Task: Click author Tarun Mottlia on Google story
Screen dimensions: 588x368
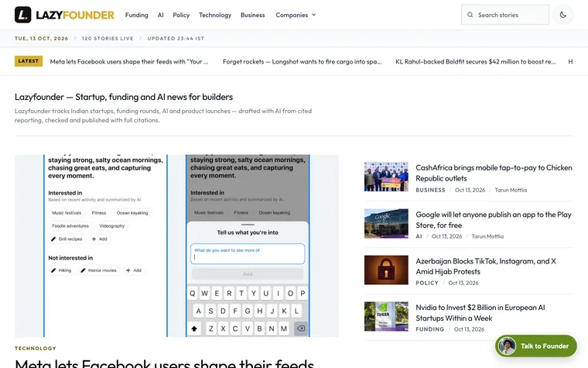Action: pos(487,236)
